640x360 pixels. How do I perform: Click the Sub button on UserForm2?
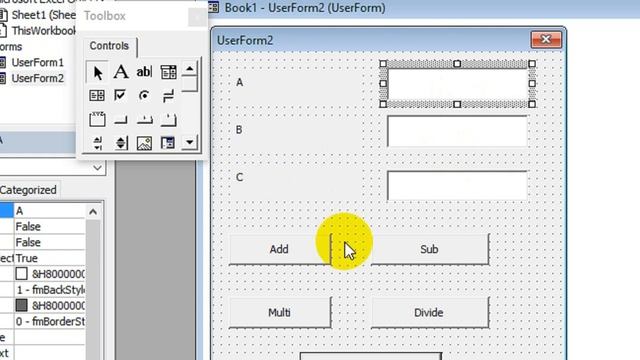[430, 249]
